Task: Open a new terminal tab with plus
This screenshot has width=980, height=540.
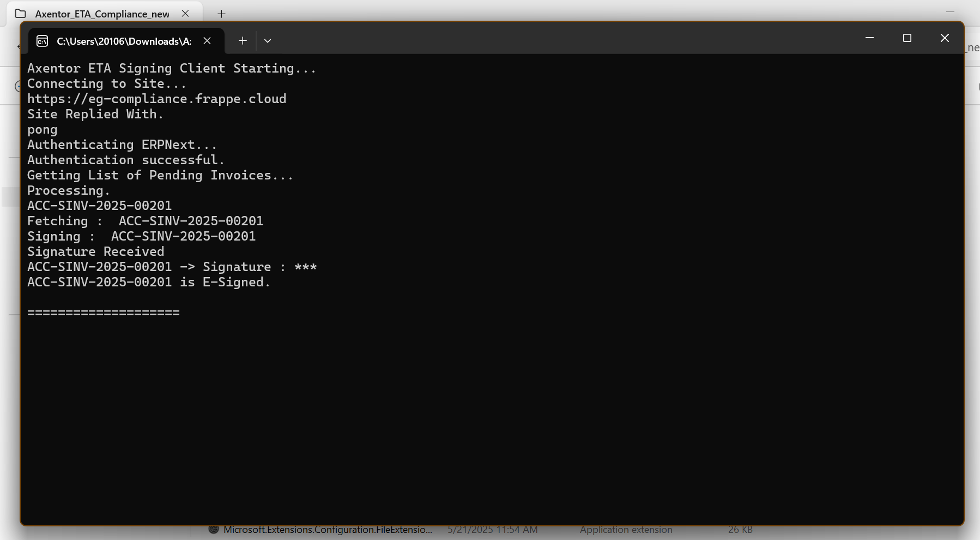Action: point(243,41)
